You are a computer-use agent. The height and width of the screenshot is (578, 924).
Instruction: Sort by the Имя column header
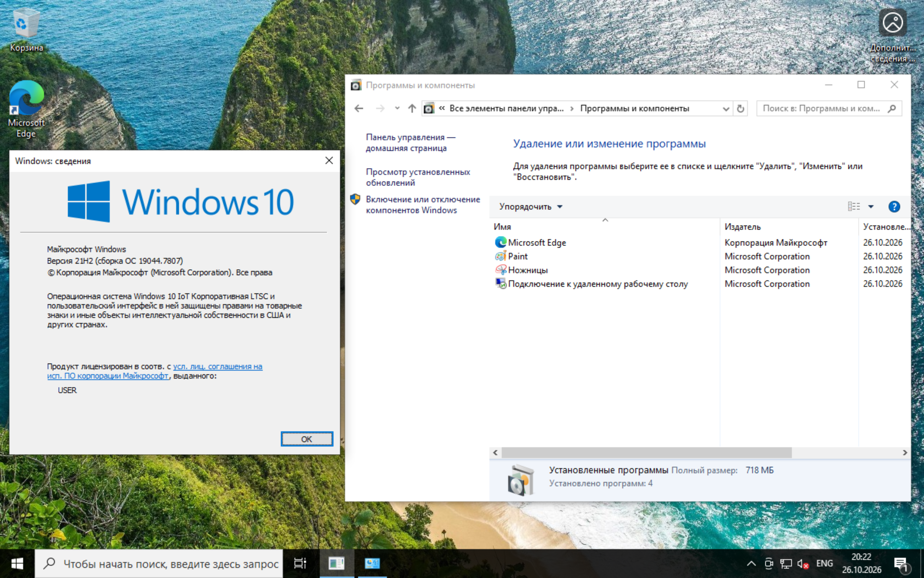605,226
